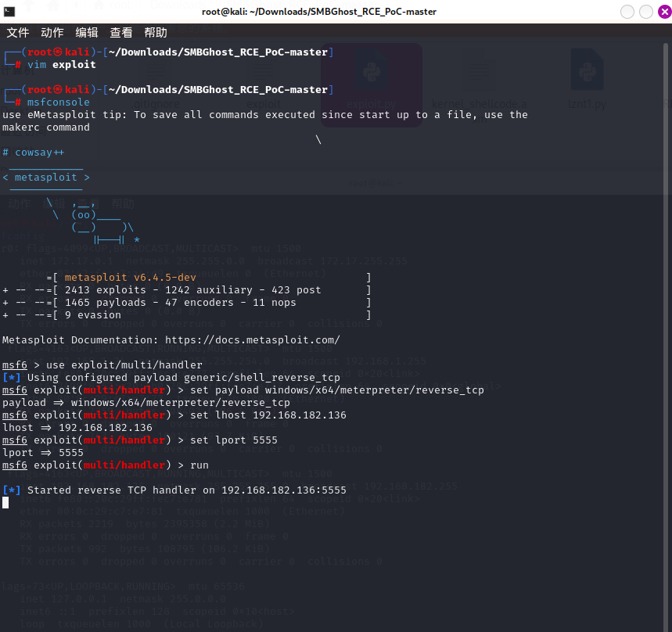
Task: Click the 'metasploit v6.4.5-dev' version text
Action: point(131,278)
